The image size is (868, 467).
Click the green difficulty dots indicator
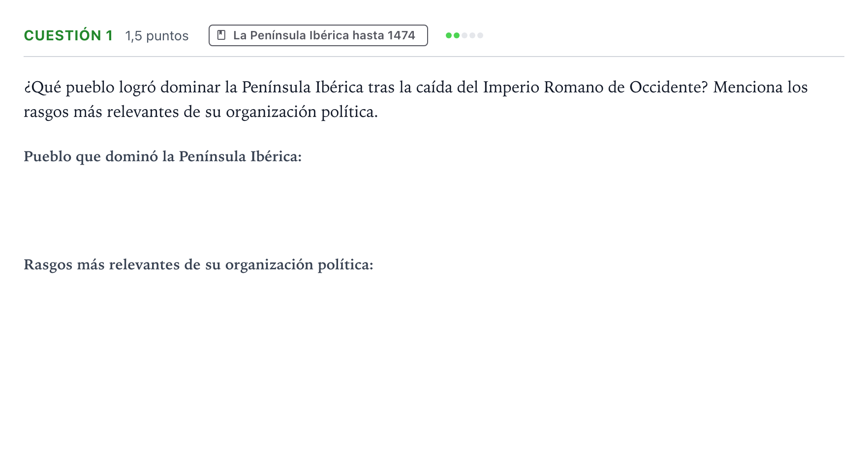(x=464, y=35)
